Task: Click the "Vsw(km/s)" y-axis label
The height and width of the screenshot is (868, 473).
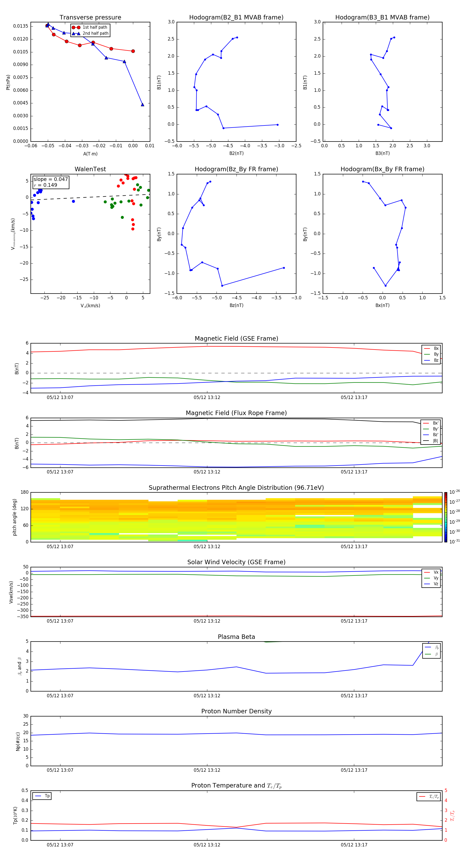Action: 11,592
